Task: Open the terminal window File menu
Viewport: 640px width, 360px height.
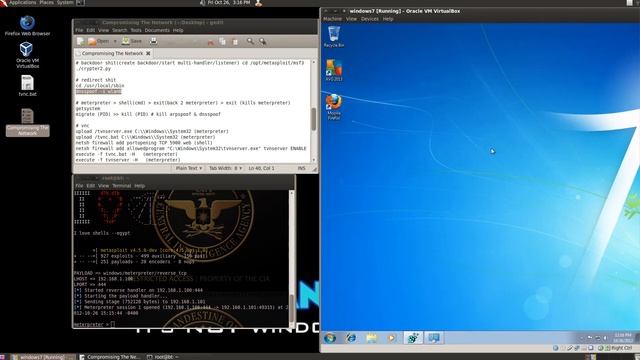Action: point(79,186)
